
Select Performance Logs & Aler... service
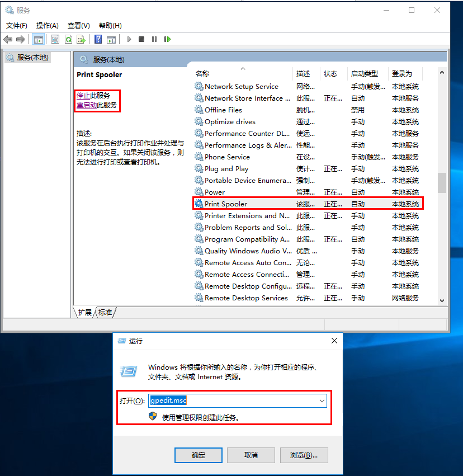[x=248, y=145]
